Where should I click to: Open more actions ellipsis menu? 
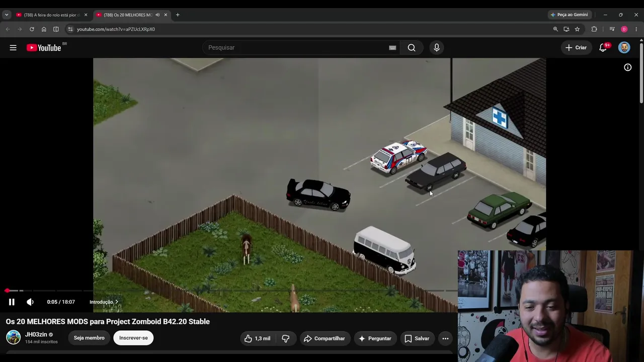(x=445, y=338)
